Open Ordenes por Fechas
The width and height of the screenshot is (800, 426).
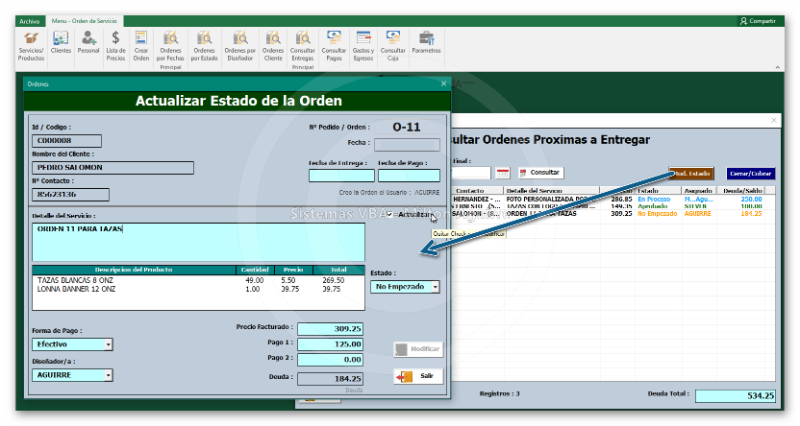pos(170,46)
